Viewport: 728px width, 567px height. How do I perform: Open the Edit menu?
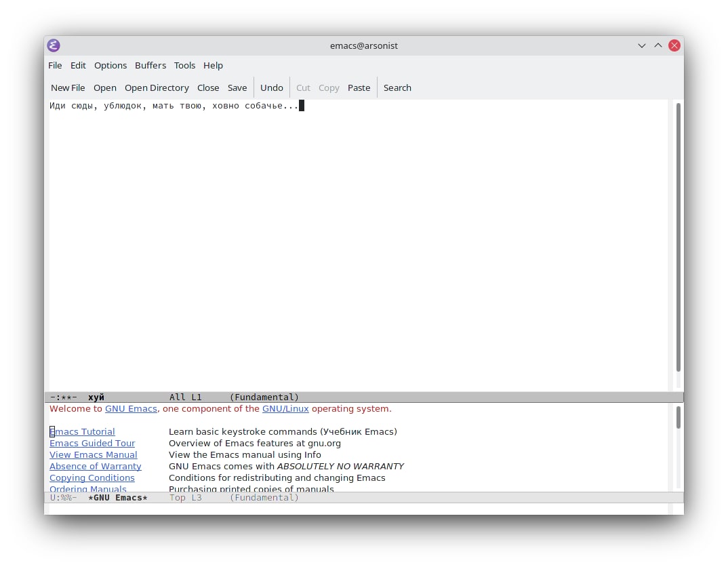click(x=78, y=66)
